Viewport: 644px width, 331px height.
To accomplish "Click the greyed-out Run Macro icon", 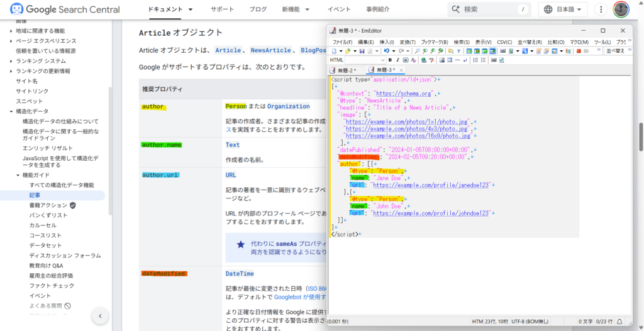I will pyautogui.click(x=586, y=51).
